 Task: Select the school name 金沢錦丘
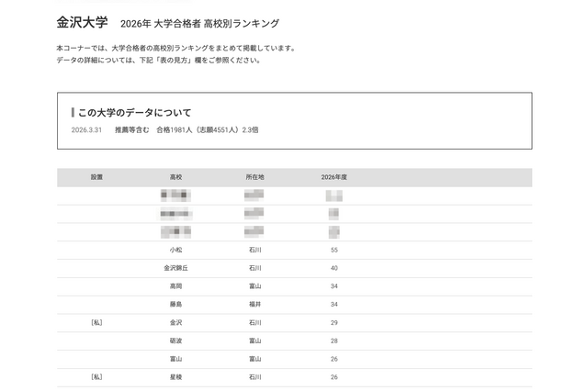tap(175, 268)
